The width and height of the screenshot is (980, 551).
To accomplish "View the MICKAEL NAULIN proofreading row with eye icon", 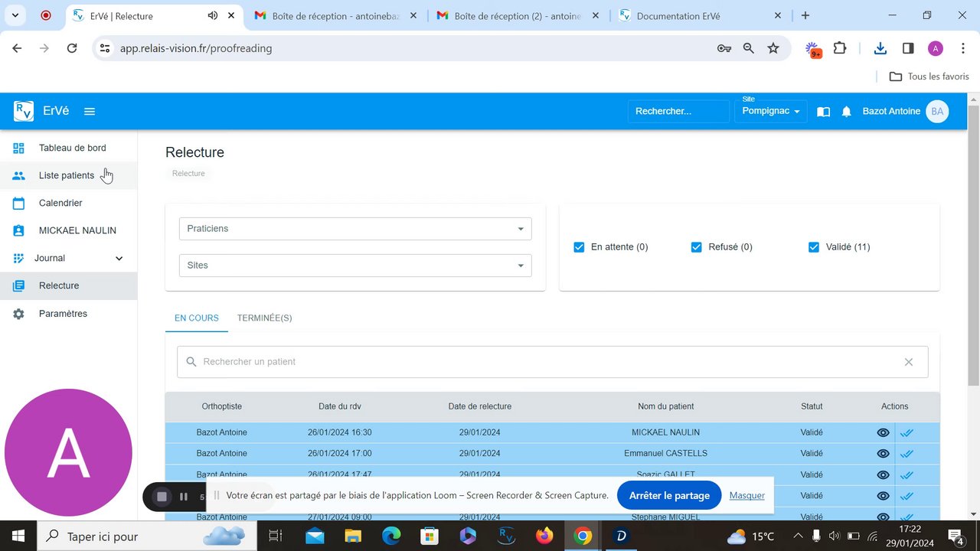I will [x=883, y=432].
